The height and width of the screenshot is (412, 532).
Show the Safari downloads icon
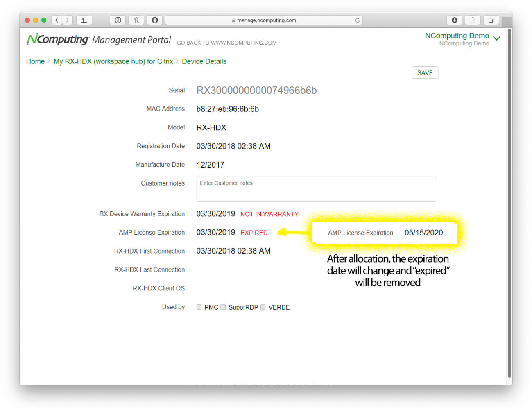coord(455,20)
